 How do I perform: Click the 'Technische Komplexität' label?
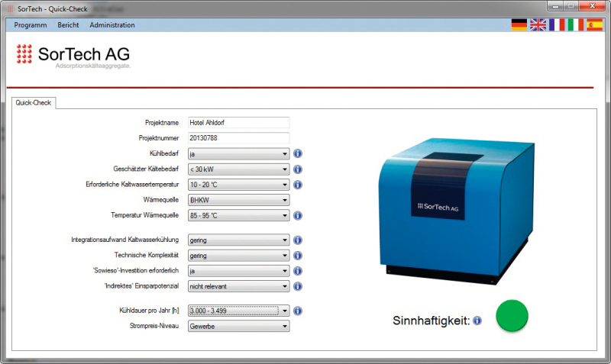point(147,255)
